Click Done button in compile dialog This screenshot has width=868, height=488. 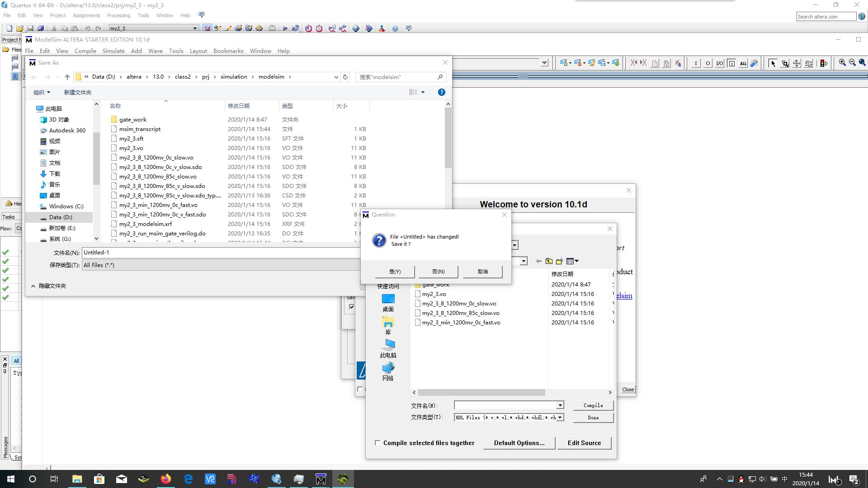click(593, 418)
